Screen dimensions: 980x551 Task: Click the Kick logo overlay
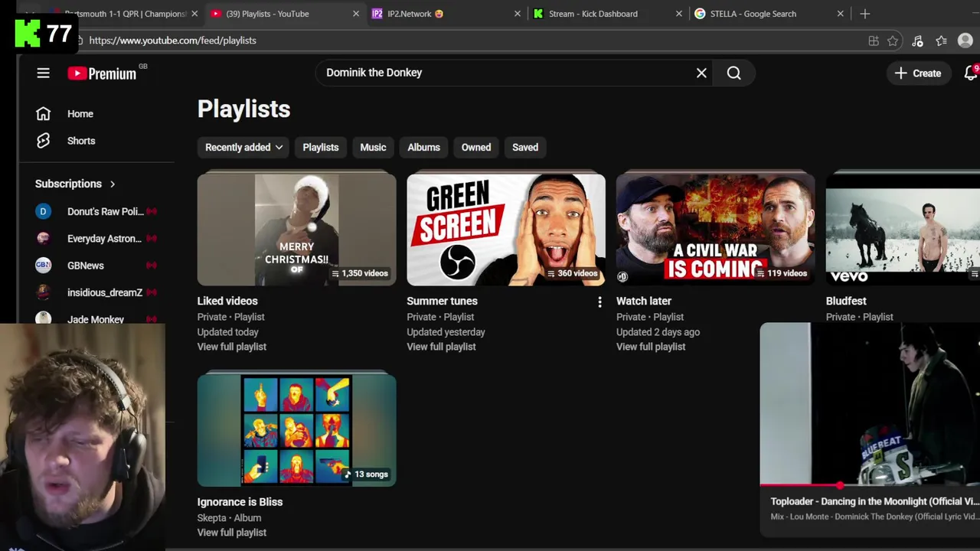point(28,34)
